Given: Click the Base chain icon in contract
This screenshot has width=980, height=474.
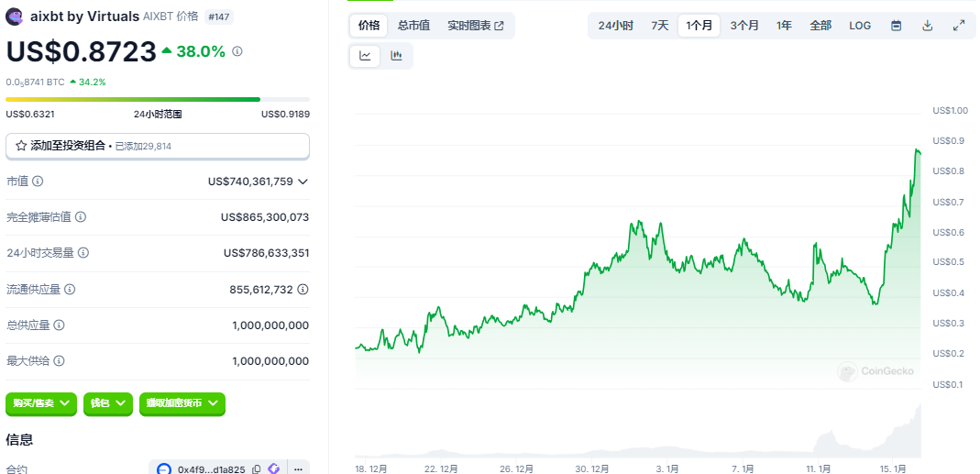Looking at the screenshot, I should (164, 469).
